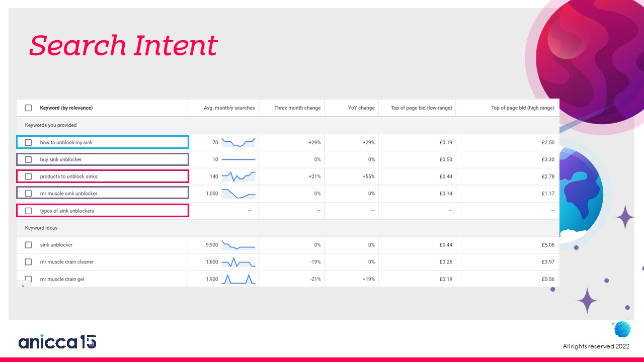Click the £0.50 low range bid
Screen dimensions: 644x362
pos(446,159)
